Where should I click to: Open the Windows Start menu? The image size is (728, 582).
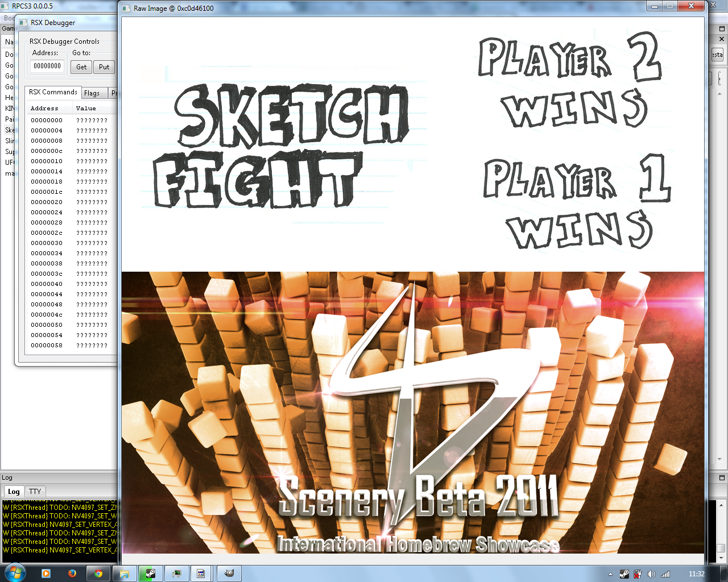[x=15, y=573]
